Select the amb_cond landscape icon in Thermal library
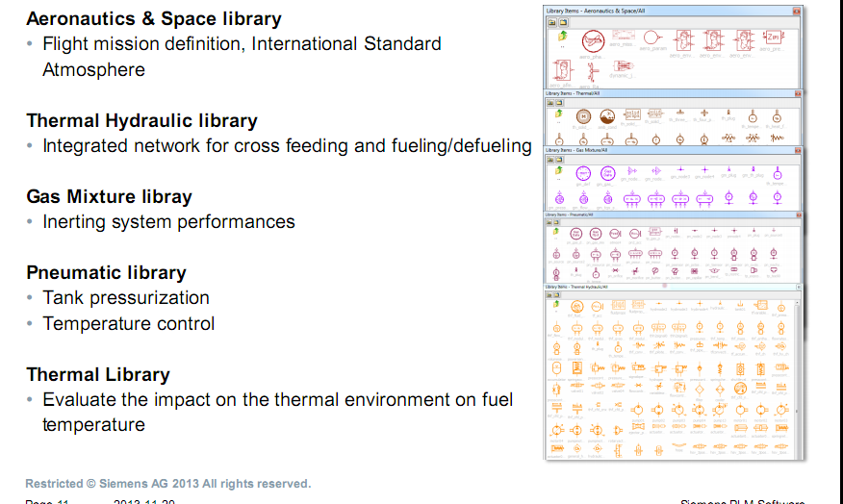The width and height of the screenshot is (843, 504). (607, 116)
